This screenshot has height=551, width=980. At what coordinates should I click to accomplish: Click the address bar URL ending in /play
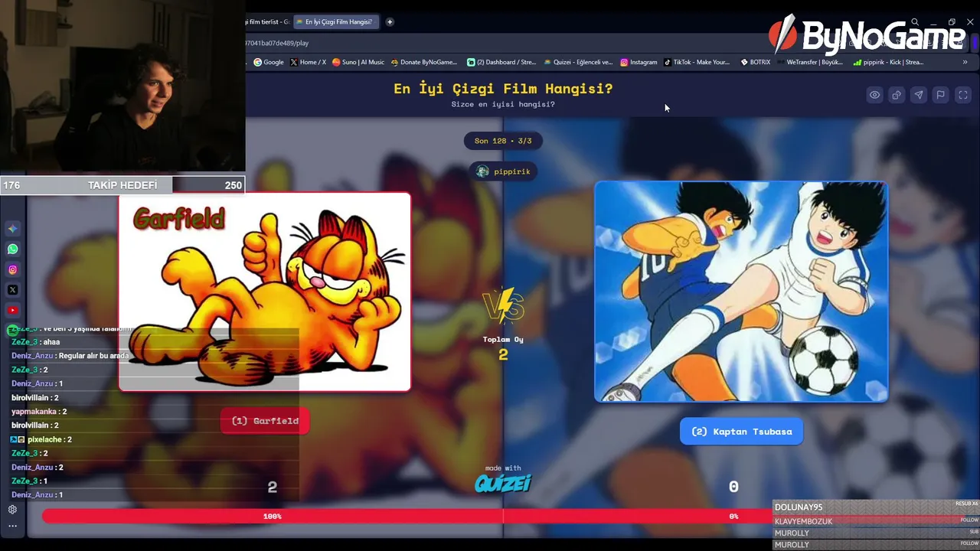pyautogui.click(x=277, y=43)
